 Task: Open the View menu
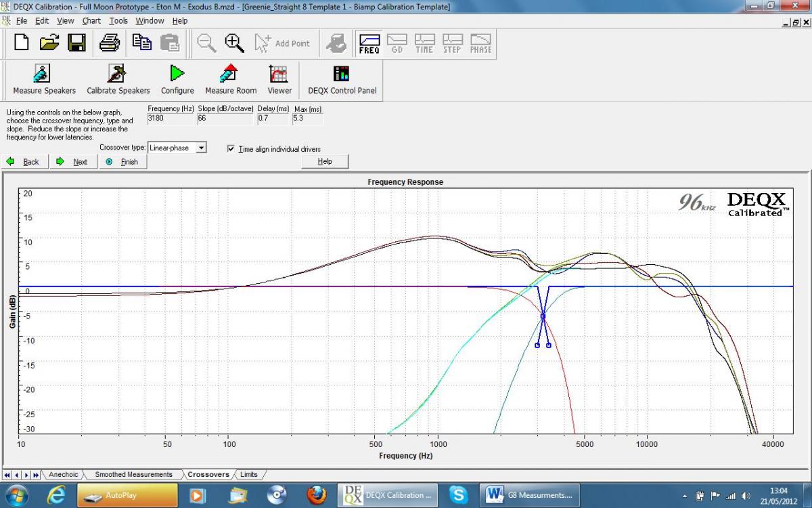[x=66, y=21]
